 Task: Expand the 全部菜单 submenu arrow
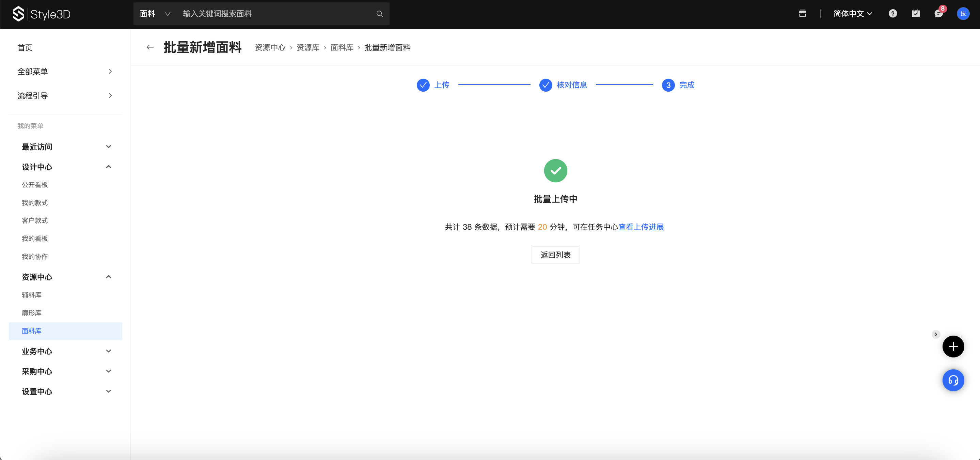click(110, 71)
